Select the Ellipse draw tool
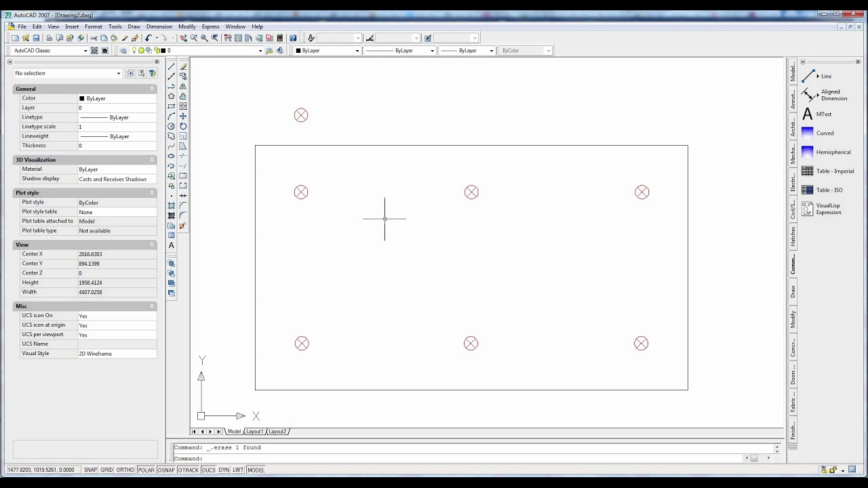868x488 pixels. tap(172, 156)
